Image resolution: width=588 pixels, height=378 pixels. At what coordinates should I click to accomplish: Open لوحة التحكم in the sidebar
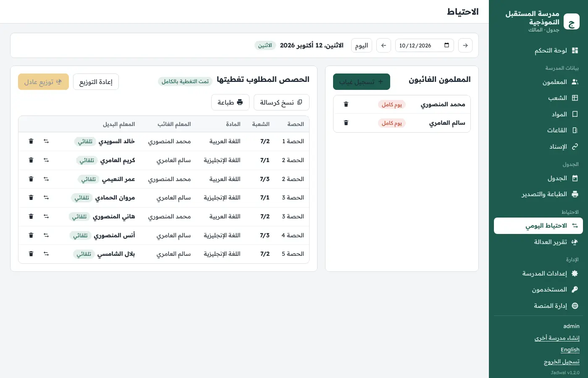tap(538, 50)
